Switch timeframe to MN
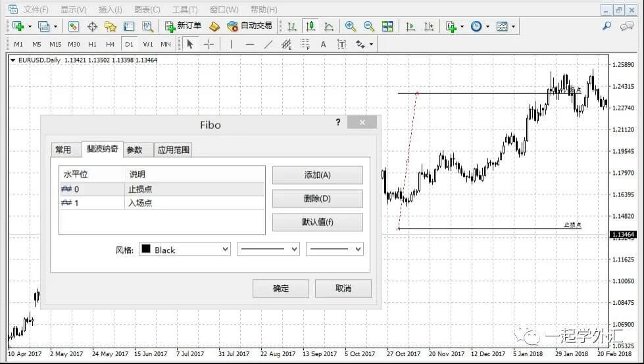 166,44
